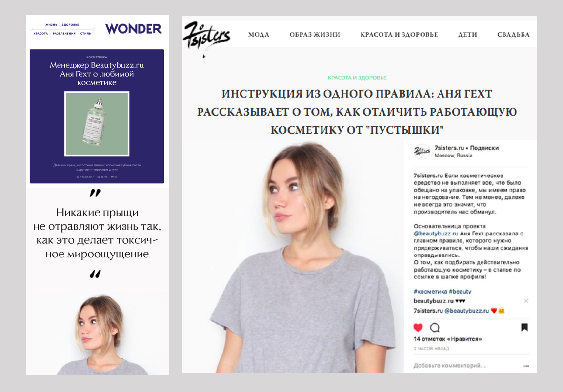Save post with bookmark icon

524,327
